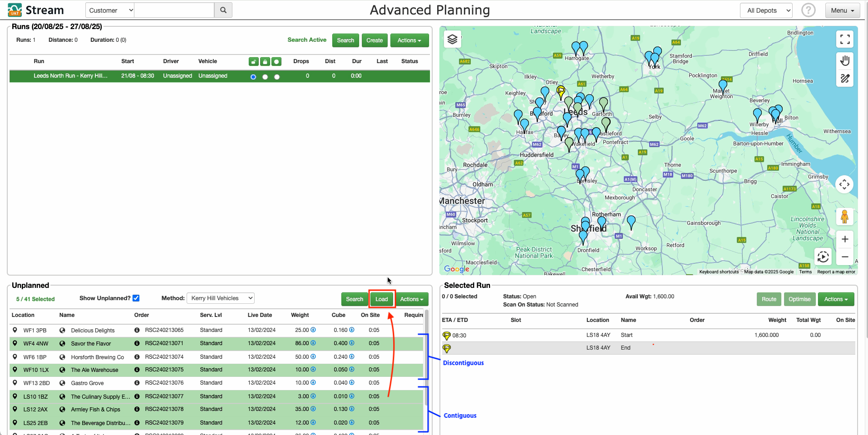Click weight arrow icon next to 35.00
Image resolution: width=868 pixels, height=435 pixels.
pyautogui.click(x=313, y=409)
